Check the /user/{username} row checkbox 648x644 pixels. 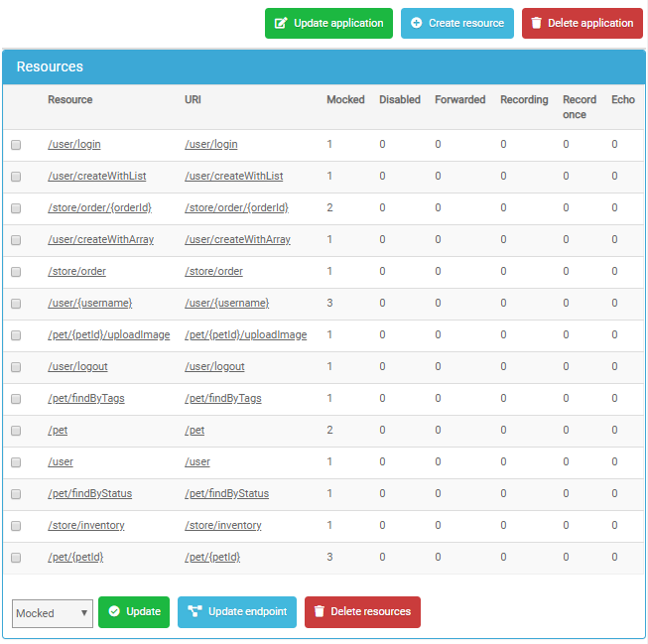16,304
